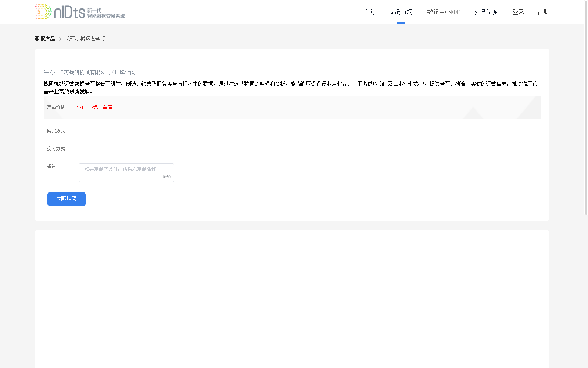Click breadcrumb item 拢研机械运营数据
The image size is (588, 368).
point(85,39)
